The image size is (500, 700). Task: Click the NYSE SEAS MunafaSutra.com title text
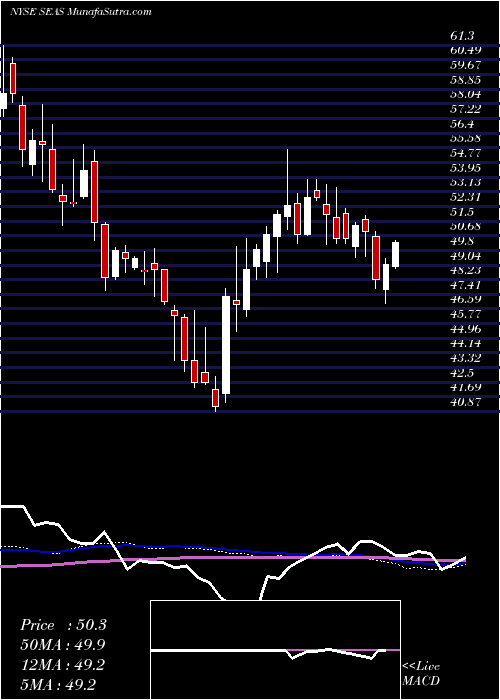click(x=79, y=12)
